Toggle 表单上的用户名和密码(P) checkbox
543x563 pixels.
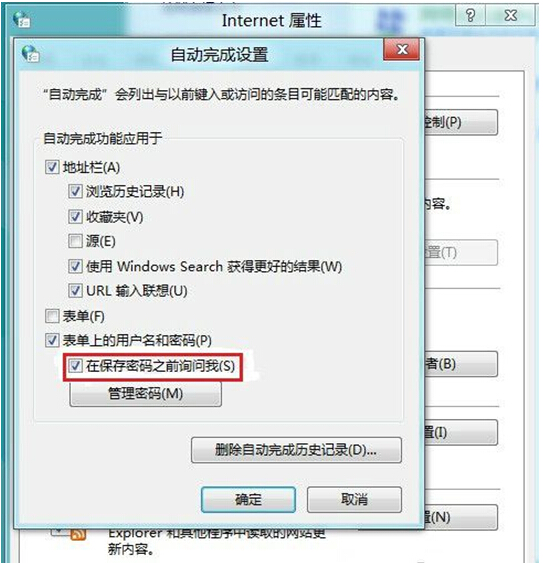52,340
